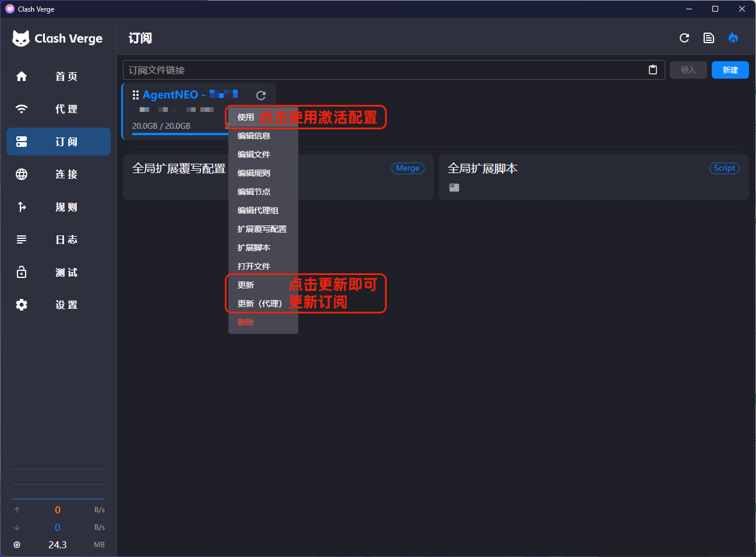The width and height of the screenshot is (756, 557).
Task: Click the AgentNEO card drag handle
Action: tap(136, 95)
